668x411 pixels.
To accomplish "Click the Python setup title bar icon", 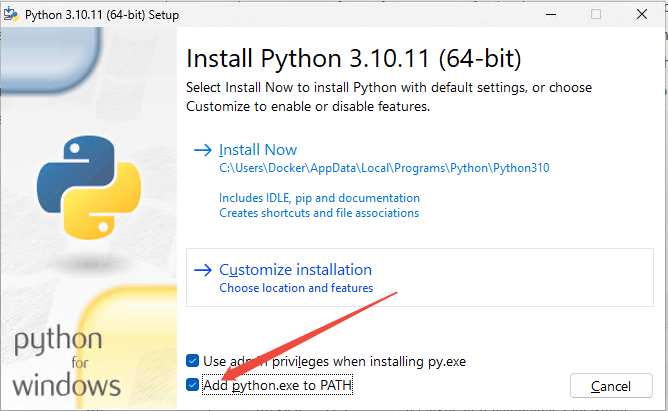I will tap(12, 14).
